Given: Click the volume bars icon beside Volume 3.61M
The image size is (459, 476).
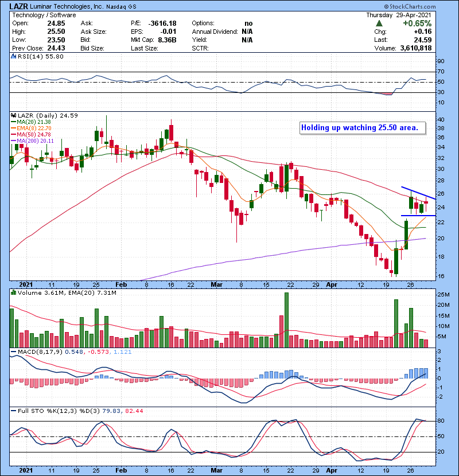Looking at the screenshot, I should click(x=13, y=292).
